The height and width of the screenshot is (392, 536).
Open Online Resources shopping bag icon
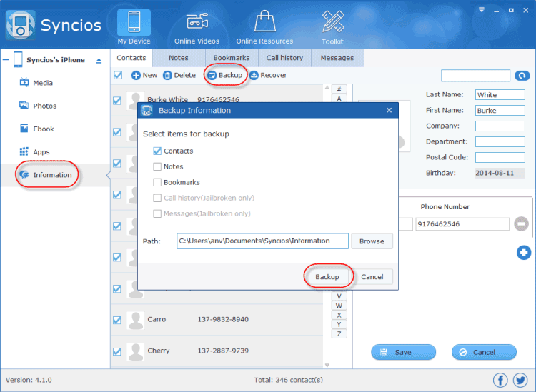[265, 21]
